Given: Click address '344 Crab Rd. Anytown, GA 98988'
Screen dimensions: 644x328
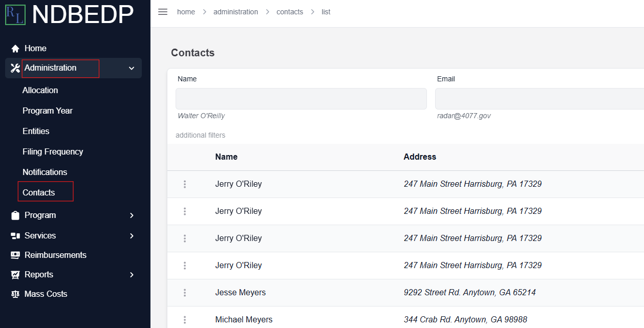Looking at the screenshot, I should (x=465, y=320).
